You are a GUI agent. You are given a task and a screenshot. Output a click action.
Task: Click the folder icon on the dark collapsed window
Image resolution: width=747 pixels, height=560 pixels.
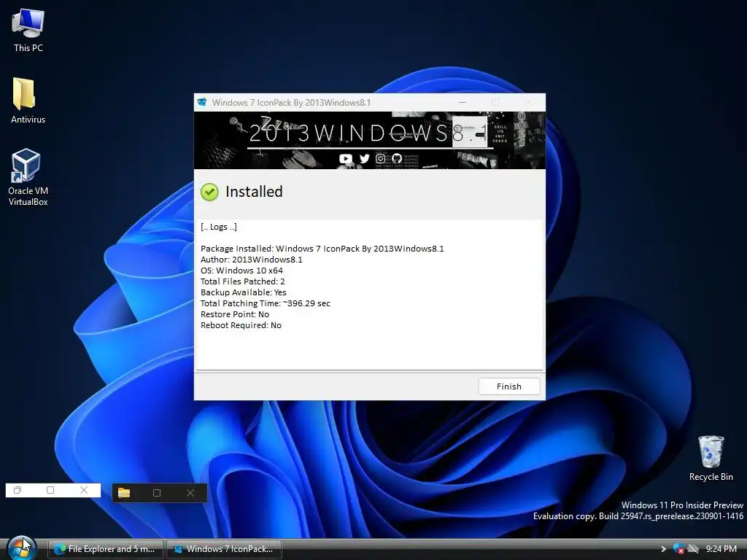[124, 493]
